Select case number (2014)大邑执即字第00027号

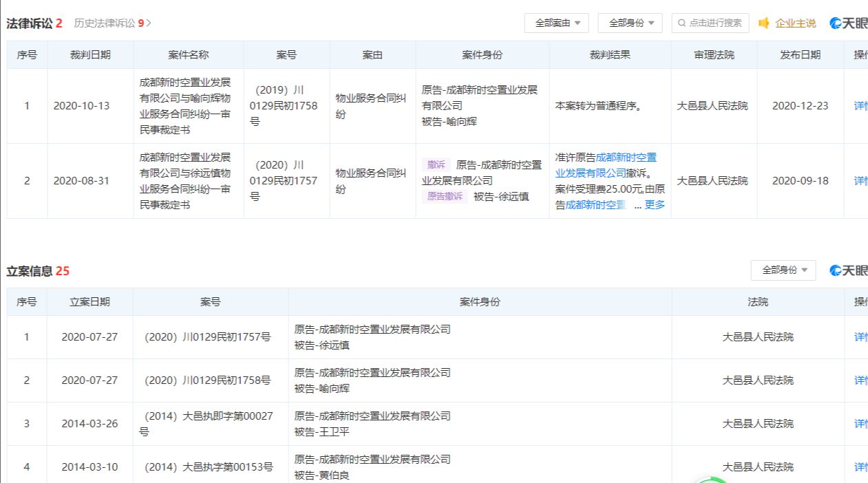[x=207, y=424]
